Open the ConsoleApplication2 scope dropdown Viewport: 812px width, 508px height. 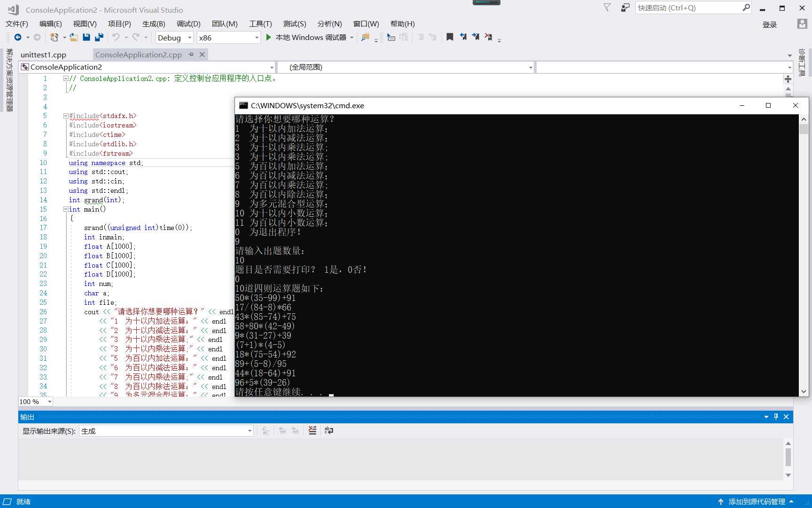[272, 67]
